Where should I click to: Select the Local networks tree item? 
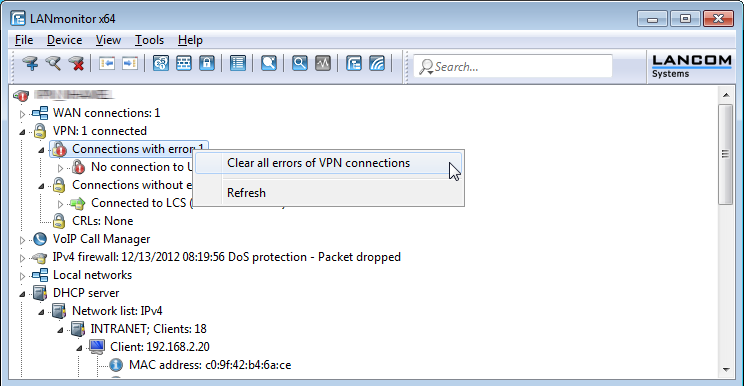[93, 275]
